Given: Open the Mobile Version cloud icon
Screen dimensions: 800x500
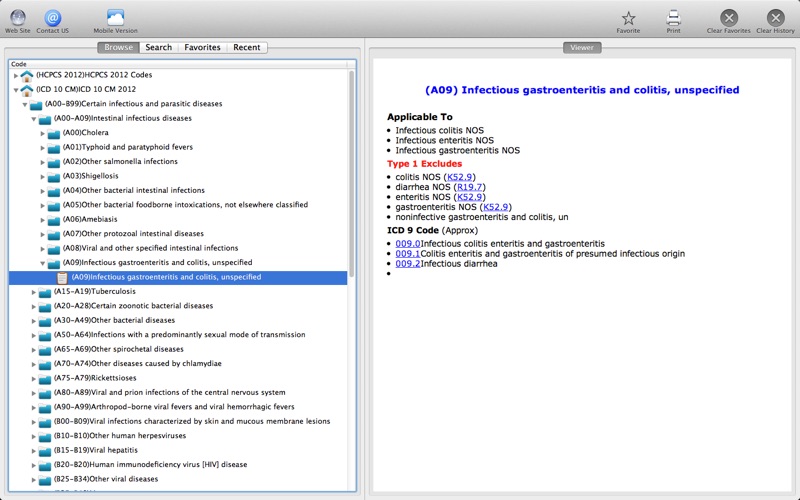Looking at the screenshot, I should coord(115,18).
